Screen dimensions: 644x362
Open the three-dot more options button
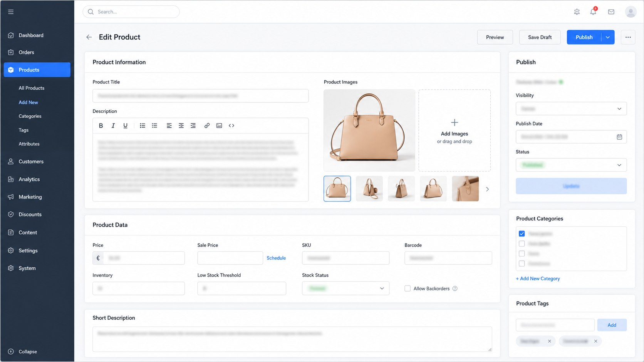[628, 37]
